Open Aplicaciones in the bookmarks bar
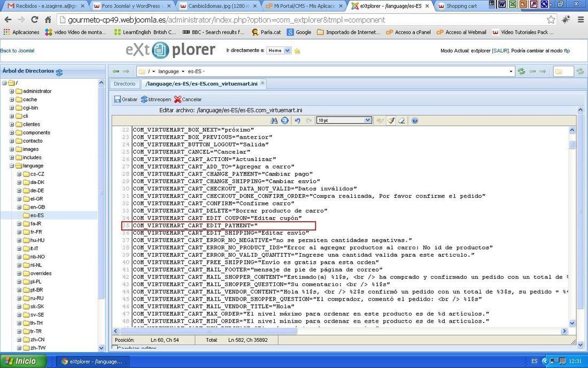This screenshot has height=368, width=588. [21, 32]
